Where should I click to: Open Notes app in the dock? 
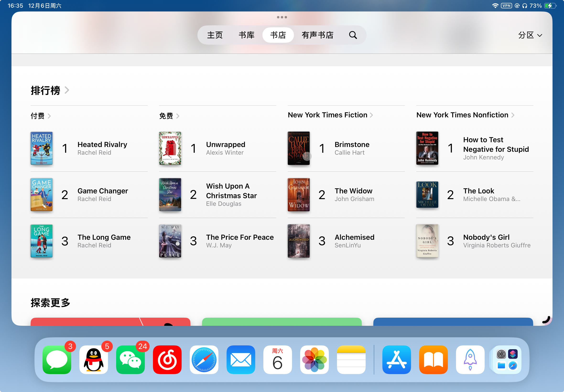click(x=351, y=359)
